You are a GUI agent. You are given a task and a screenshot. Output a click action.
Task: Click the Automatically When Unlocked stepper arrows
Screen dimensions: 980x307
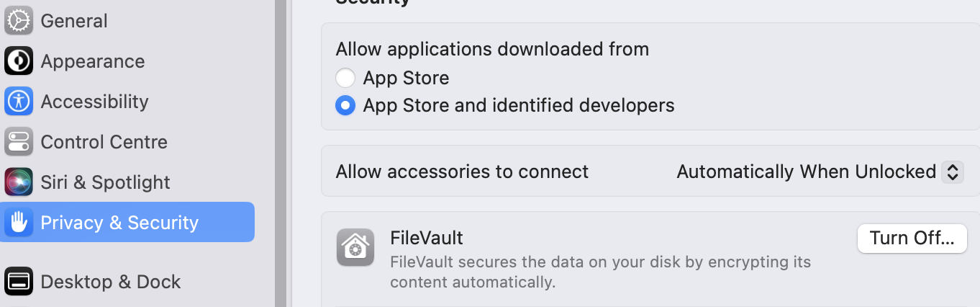tap(953, 172)
